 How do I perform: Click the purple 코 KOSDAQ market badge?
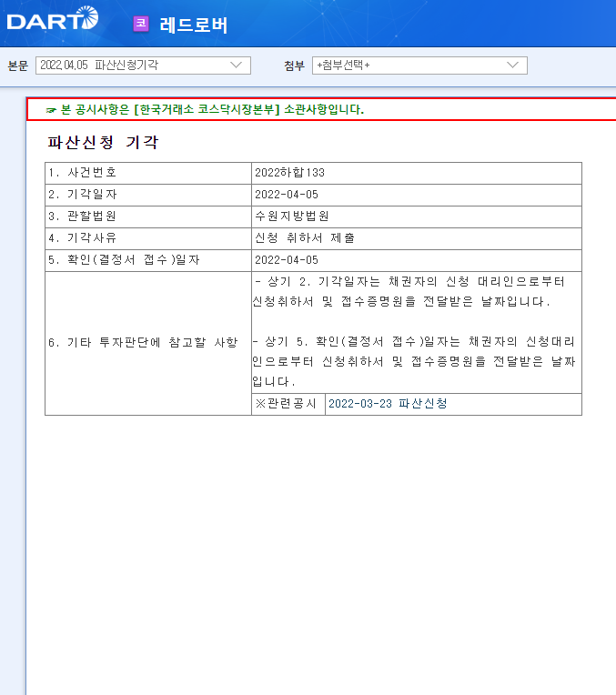tap(141, 24)
